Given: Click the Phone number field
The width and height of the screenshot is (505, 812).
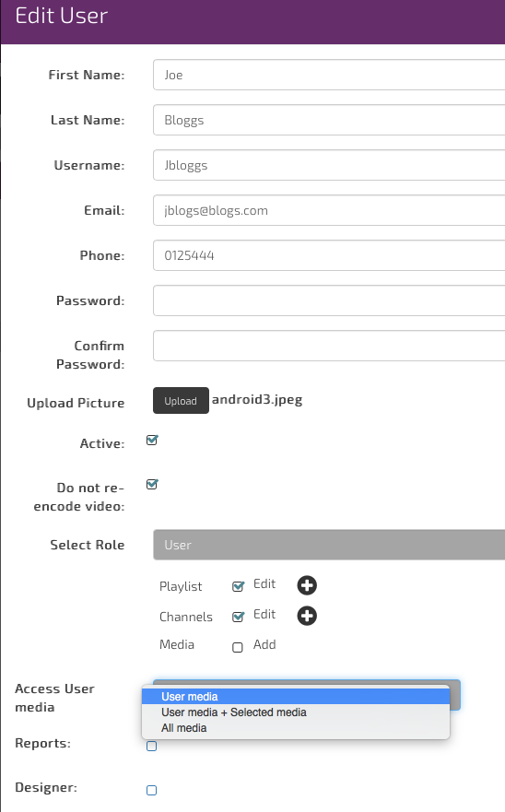Looking at the screenshot, I should (329, 255).
